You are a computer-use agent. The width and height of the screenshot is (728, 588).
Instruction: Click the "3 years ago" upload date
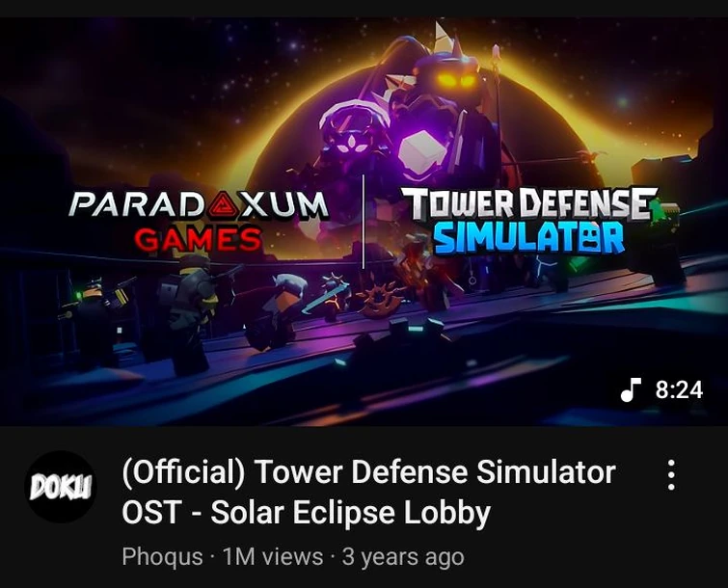403,556
